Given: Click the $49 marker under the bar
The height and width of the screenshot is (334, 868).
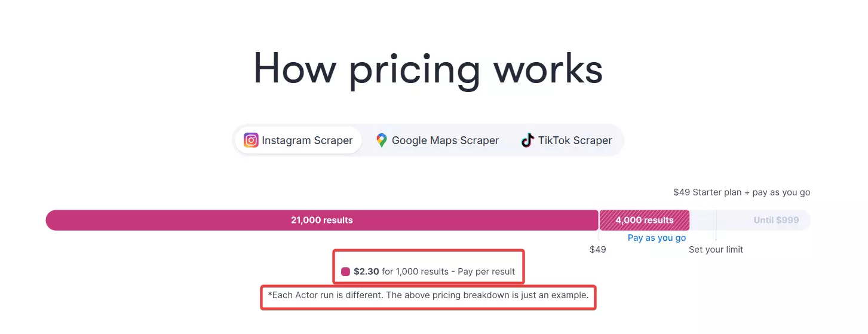Looking at the screenshot, I should click(597, 249).
